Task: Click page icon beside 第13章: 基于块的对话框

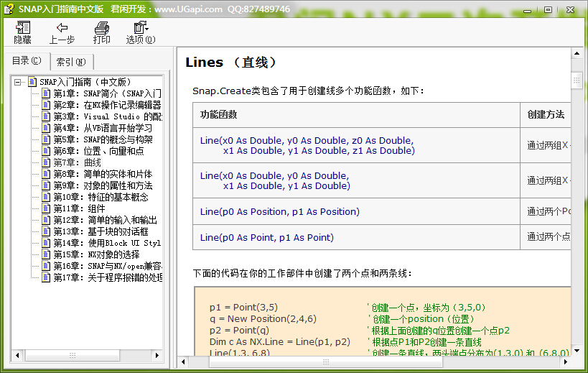Action: (x=46, y=231)
